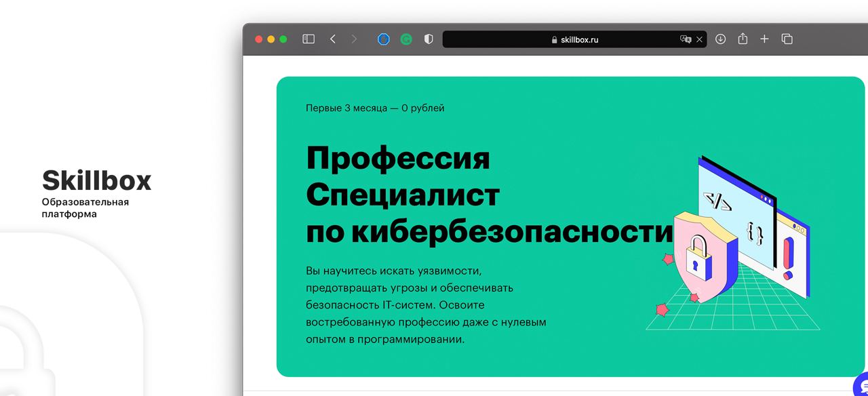868x396 pixels.
Task: Click the translate page icon in address bar
Action: point(686,39)
